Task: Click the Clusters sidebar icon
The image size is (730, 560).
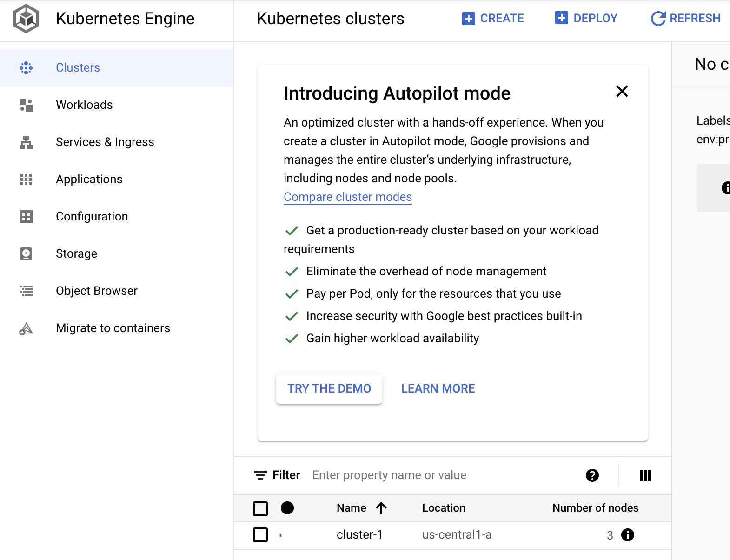Action: click(26, 68)
